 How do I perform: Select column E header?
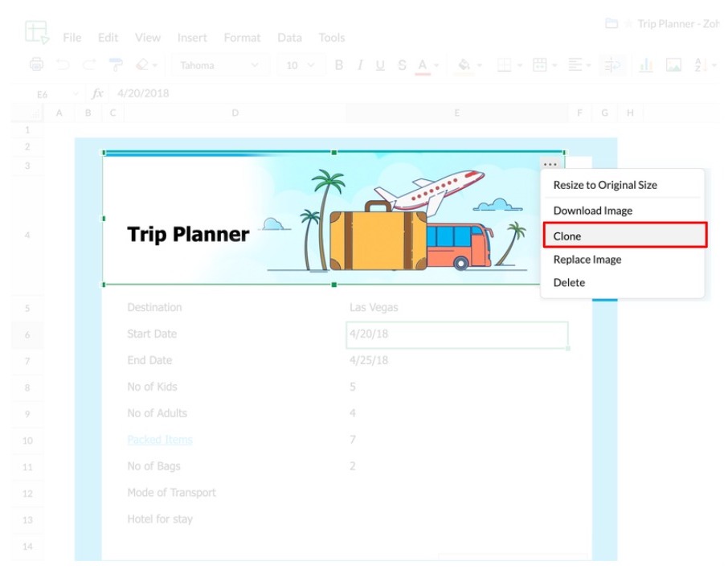[x=457, y=113]
